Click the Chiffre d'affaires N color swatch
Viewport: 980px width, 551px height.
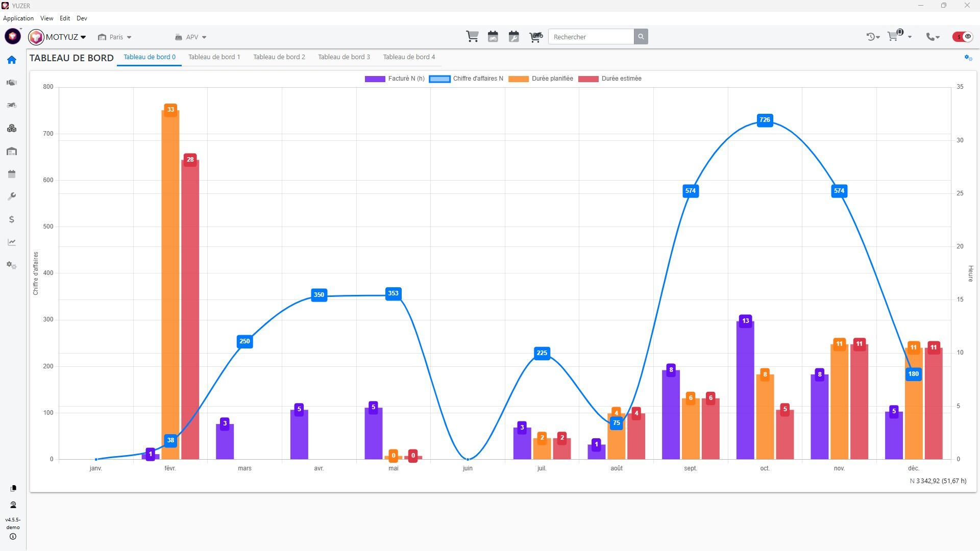point(439,79)
